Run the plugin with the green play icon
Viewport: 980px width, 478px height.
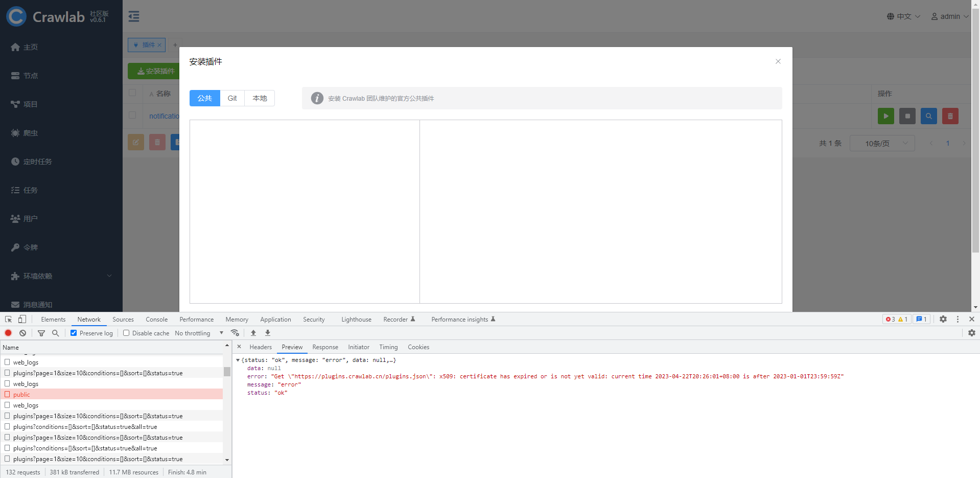885,116
